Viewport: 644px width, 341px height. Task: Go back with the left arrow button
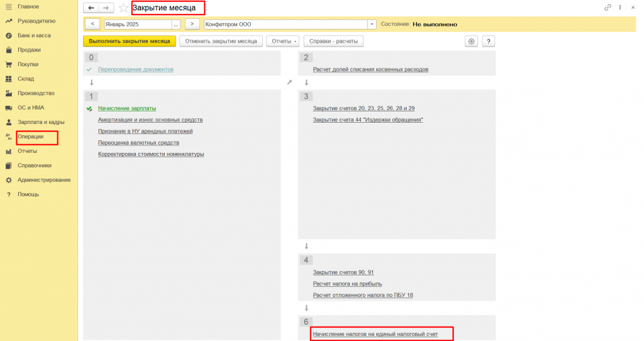(91, 8)
